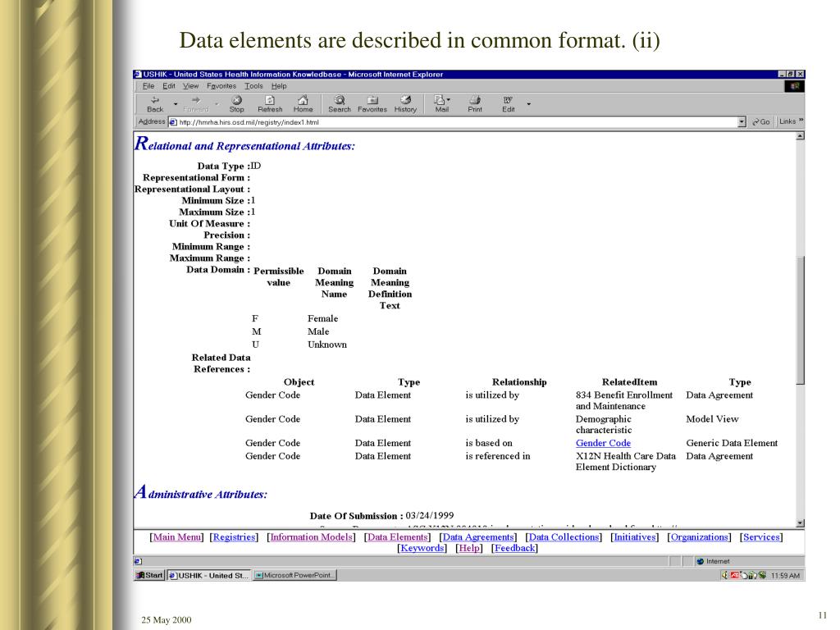Click the Back toolbar icon
The width and height of the screenshot is (840, 630).
[x=155, y=104]
